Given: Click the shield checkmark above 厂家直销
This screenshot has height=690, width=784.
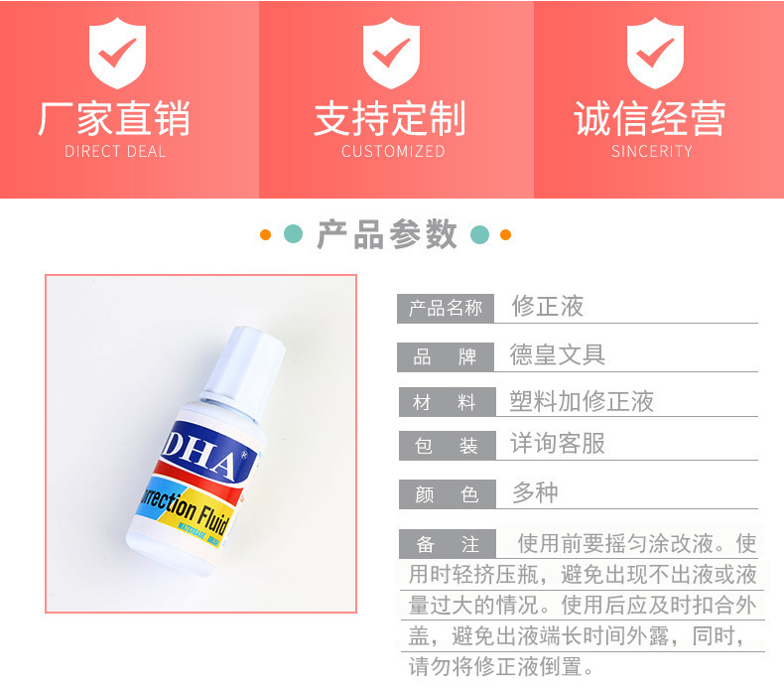Looking at the screenshot, I should pyautogui.click(x=117, y=53).
